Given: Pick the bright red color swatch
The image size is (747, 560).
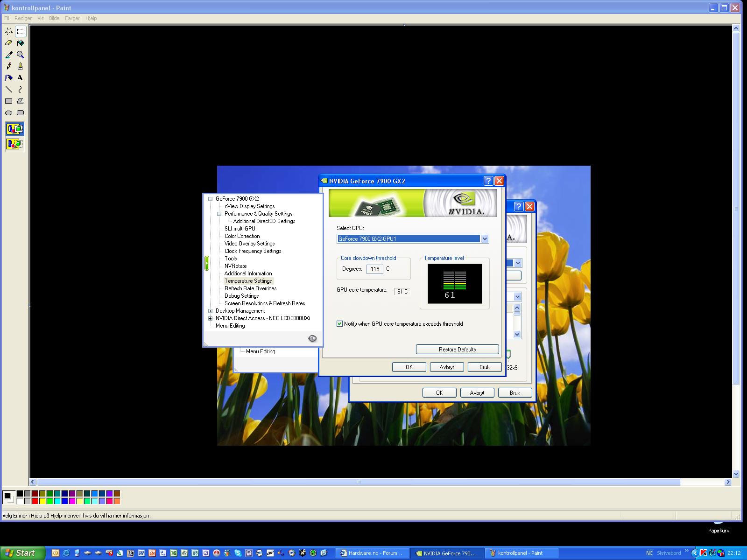Looking at the screenshot, I should coord(35,501).
